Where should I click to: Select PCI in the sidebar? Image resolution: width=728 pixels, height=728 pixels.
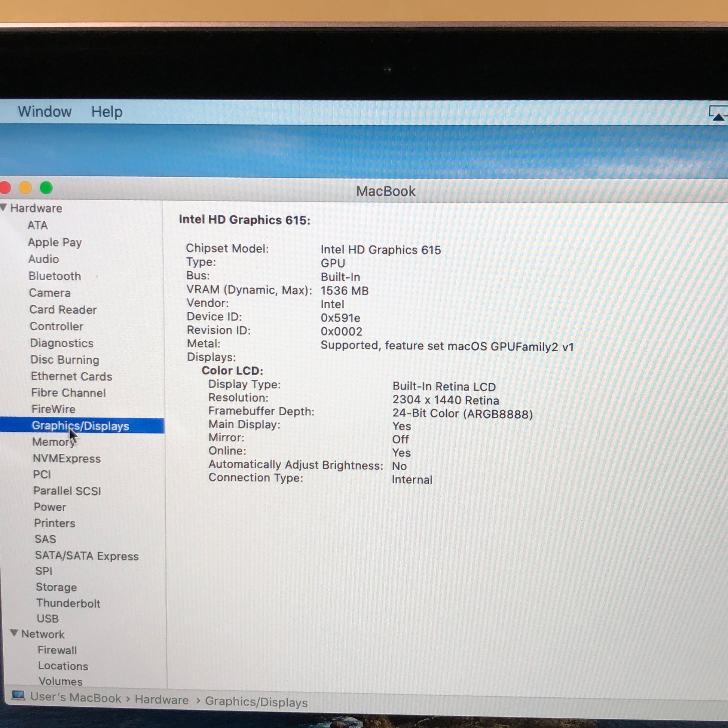(42, 474)
